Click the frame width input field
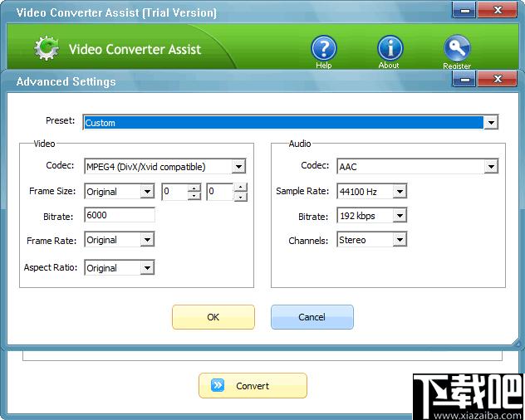Screen dimensions: 525x420 174,192
